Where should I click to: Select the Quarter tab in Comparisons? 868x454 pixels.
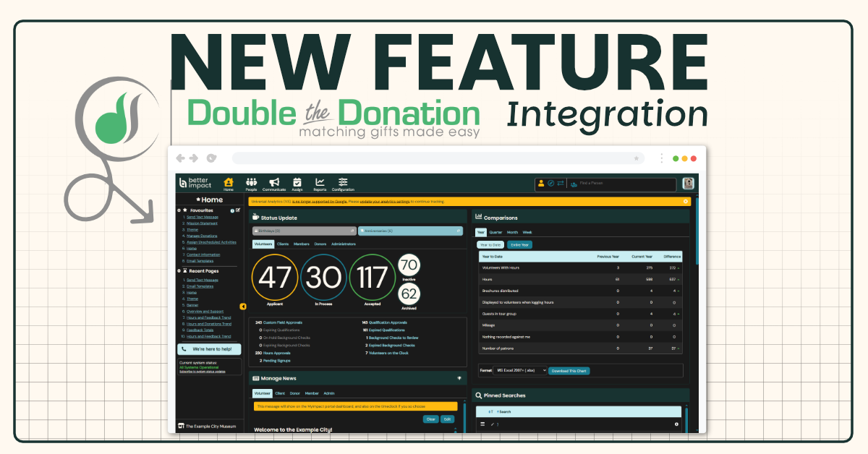[x=496, y=232]
